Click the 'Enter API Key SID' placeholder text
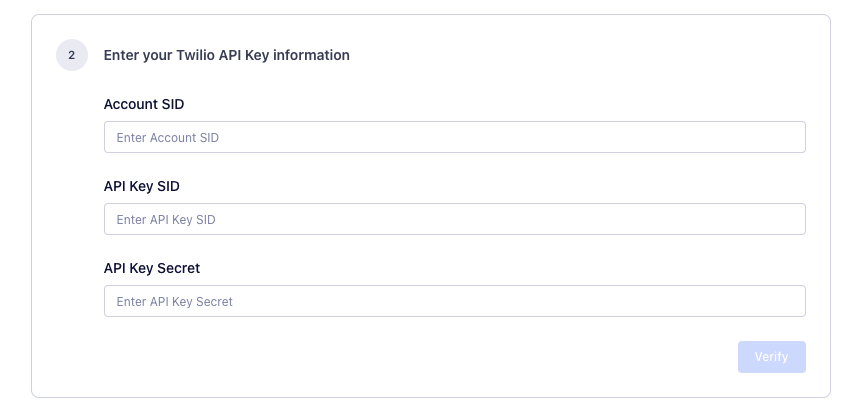This screenshot has width=854, height=408. [166, 220]
